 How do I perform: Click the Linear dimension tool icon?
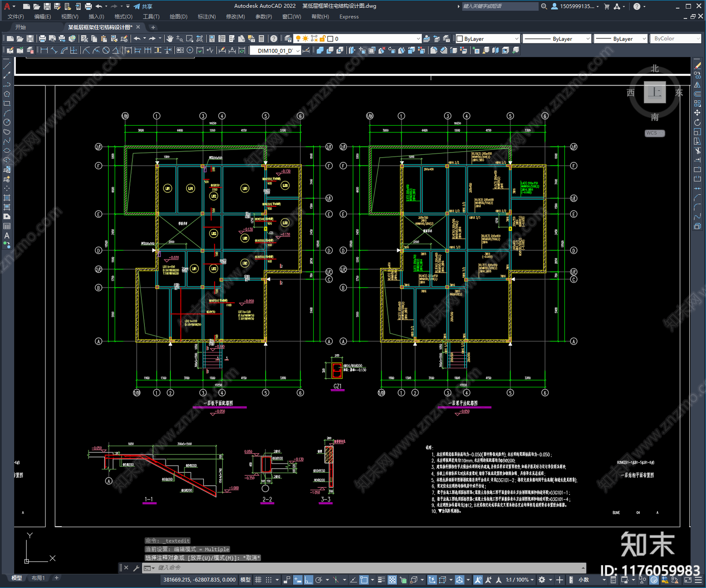click(44, 51)
